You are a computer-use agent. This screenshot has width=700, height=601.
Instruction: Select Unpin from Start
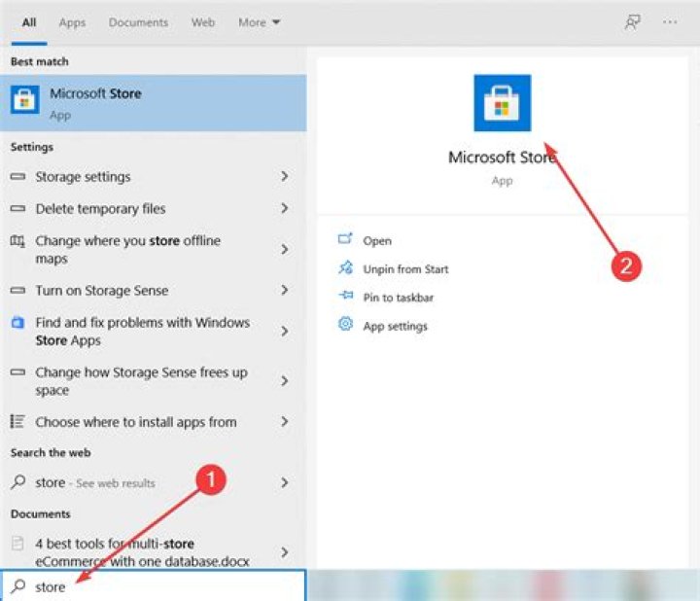coord(405,269)
